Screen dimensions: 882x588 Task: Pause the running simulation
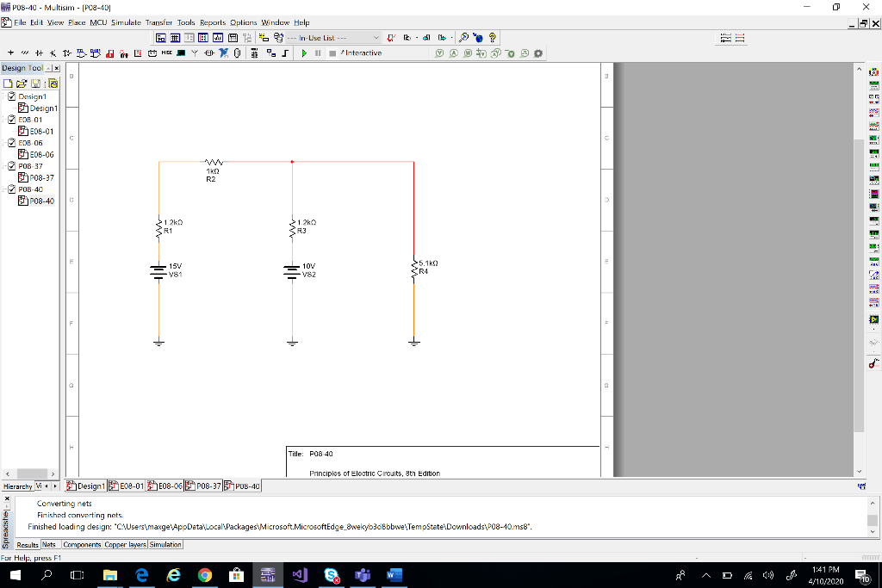(317, 53)
